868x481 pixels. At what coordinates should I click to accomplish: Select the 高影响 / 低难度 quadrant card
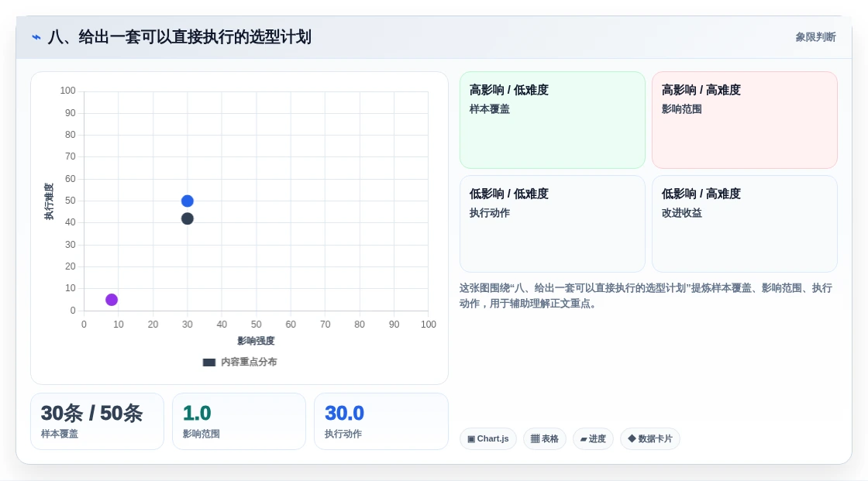click(553, 120)
